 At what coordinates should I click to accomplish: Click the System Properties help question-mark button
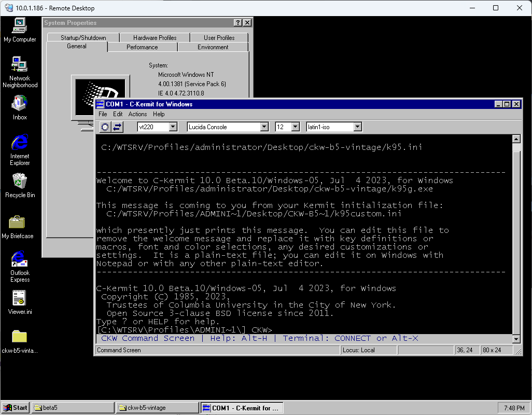point(238,23)
